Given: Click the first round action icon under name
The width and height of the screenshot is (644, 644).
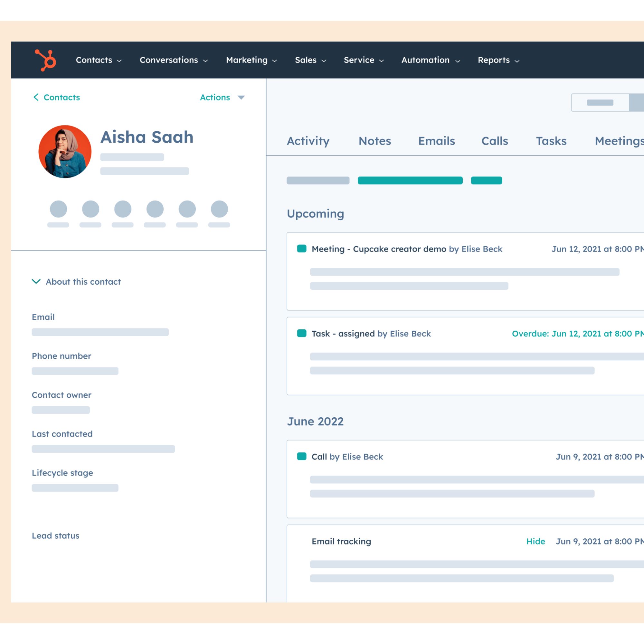Looking at the screenshot, I should click(58, 209).
